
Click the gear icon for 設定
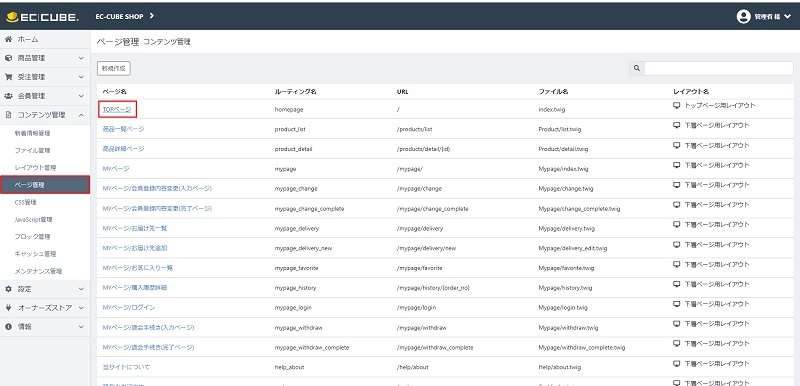tap(8, 289)
